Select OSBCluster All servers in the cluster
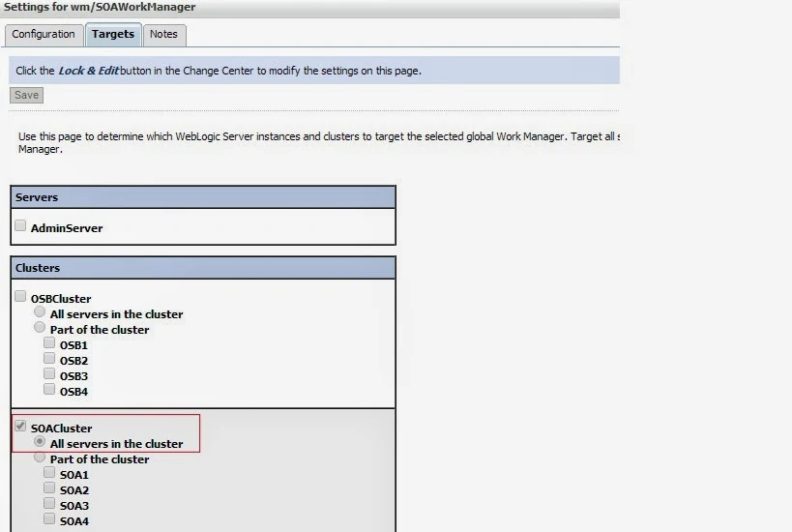Screen dimensions: 792x532 [40, 311]
